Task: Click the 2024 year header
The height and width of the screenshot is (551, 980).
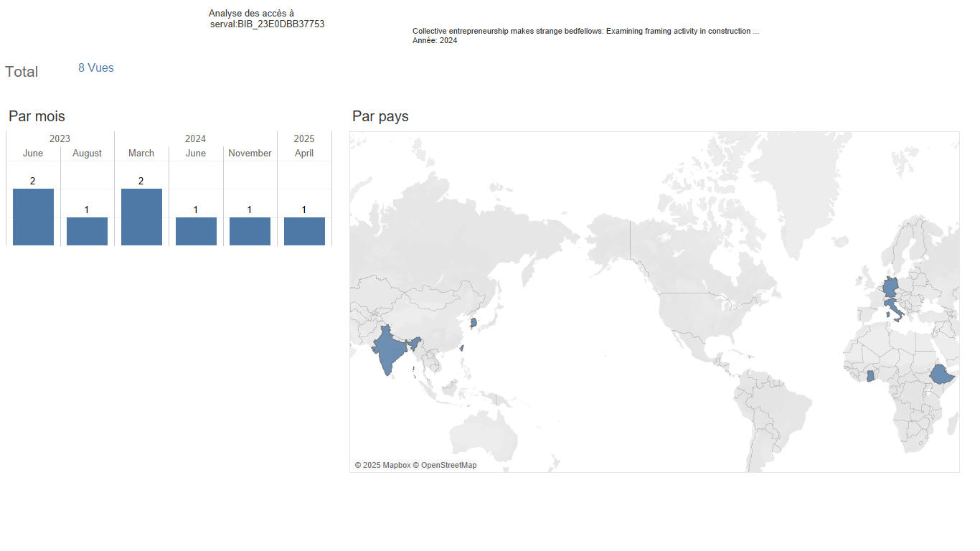Action: [x=195, y=138]
